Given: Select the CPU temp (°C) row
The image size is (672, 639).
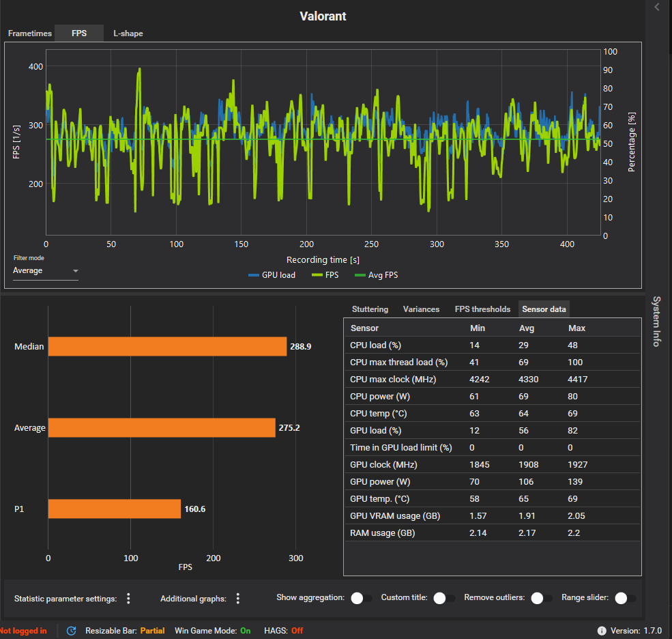Looking at the screenshot, I should (x=493, y=414).
